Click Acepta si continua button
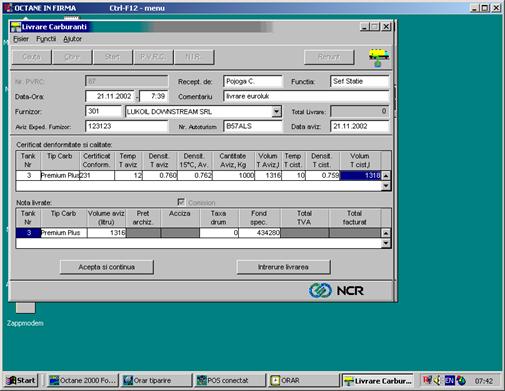This screenshot has height=391, width=505. coord(107,267)
